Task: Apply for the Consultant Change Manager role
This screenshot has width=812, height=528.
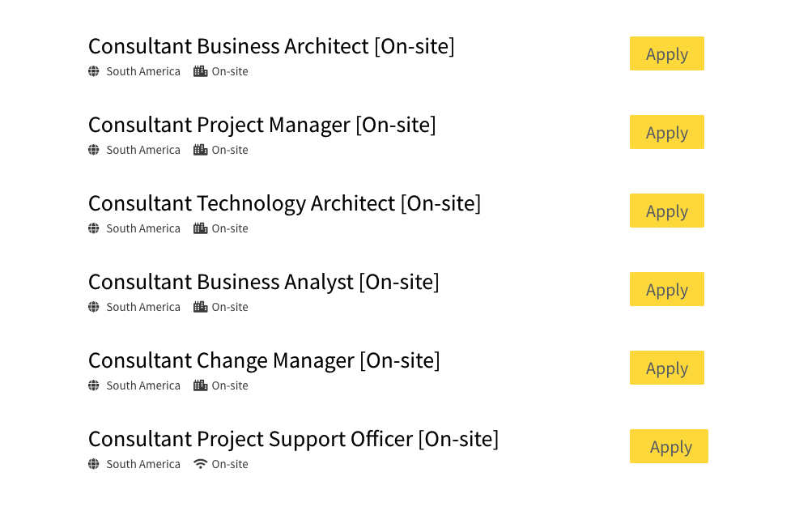Action: click(666, 368)
